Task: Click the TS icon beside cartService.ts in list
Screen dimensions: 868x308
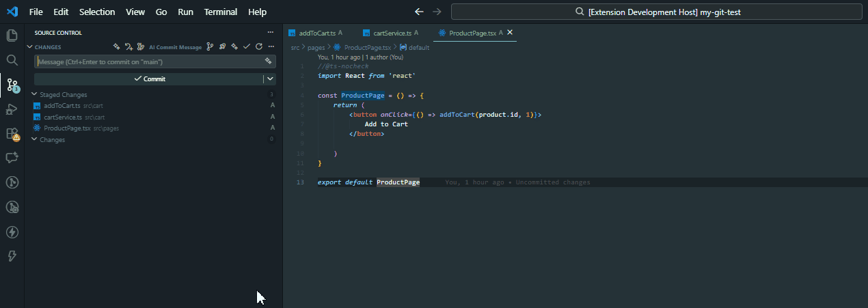Action: tap(37, 117)
